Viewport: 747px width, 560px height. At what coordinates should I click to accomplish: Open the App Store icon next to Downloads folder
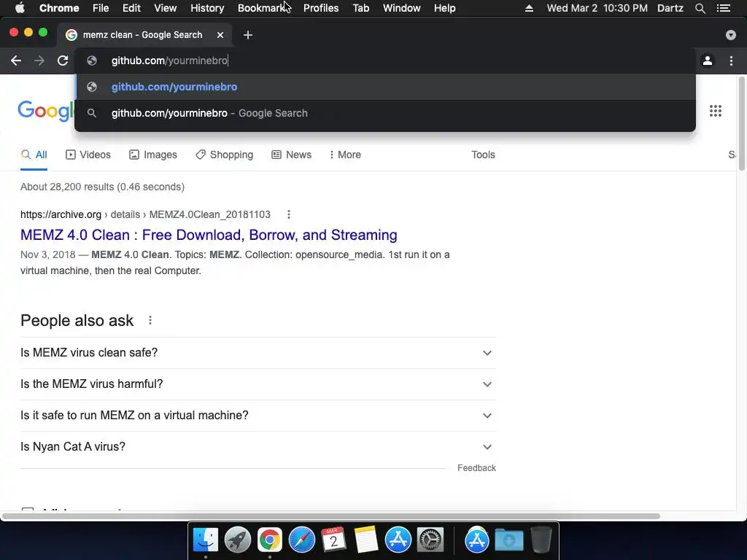click(x=477, y=540)
